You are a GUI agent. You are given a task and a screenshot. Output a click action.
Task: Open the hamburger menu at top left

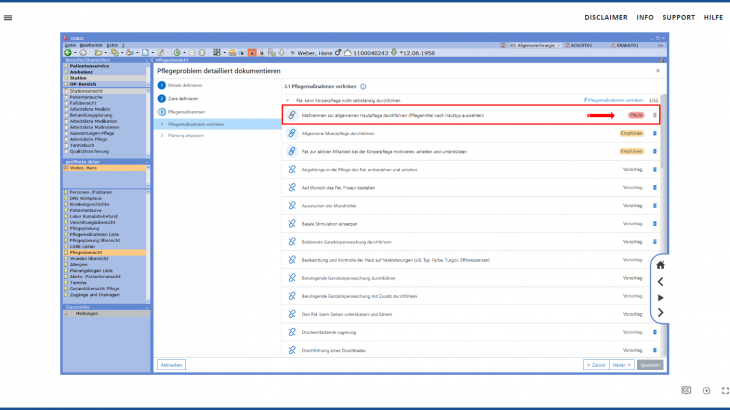click(x=8, y=17)
